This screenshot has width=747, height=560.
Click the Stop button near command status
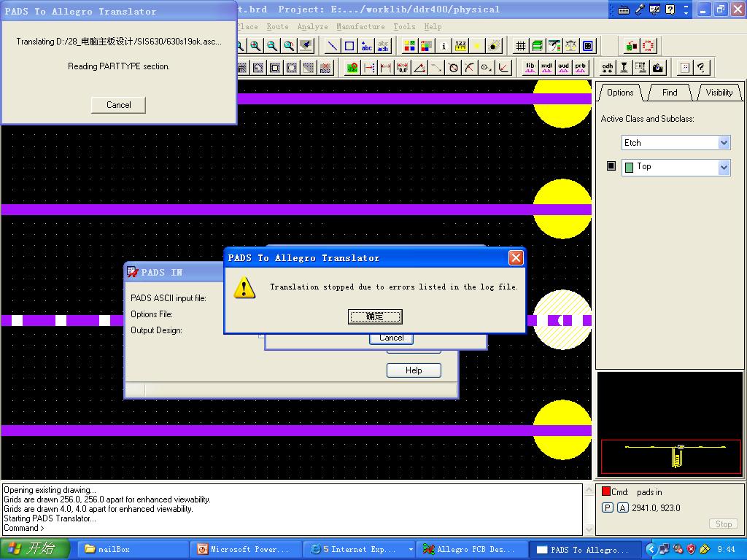[723, 524]
